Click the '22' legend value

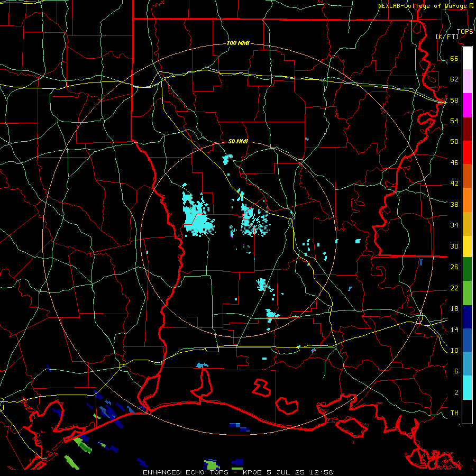454,288
